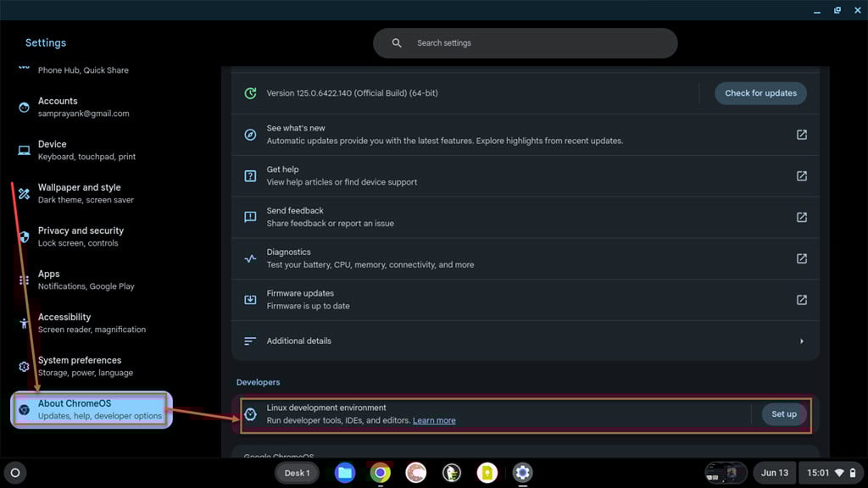Image resolution: width=868 pixels, height=488 pixels.
Task: Select About ChromeOS in the sidebar
Action: coord(92,409)
